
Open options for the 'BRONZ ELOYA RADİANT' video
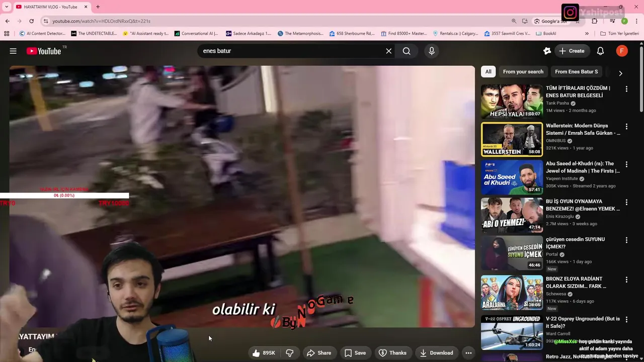coord(626,280)
